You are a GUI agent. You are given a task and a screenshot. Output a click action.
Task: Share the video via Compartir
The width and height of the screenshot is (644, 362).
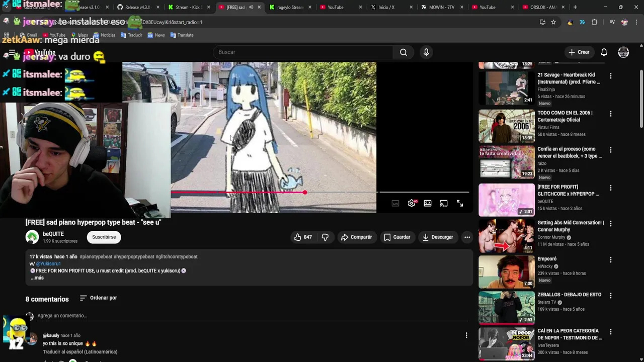click(356, 237)
